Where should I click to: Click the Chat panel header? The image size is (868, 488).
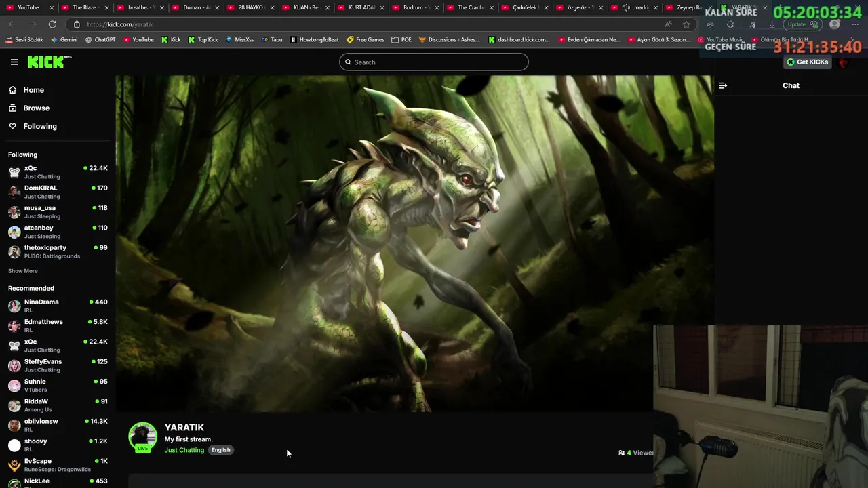(791, 85)
